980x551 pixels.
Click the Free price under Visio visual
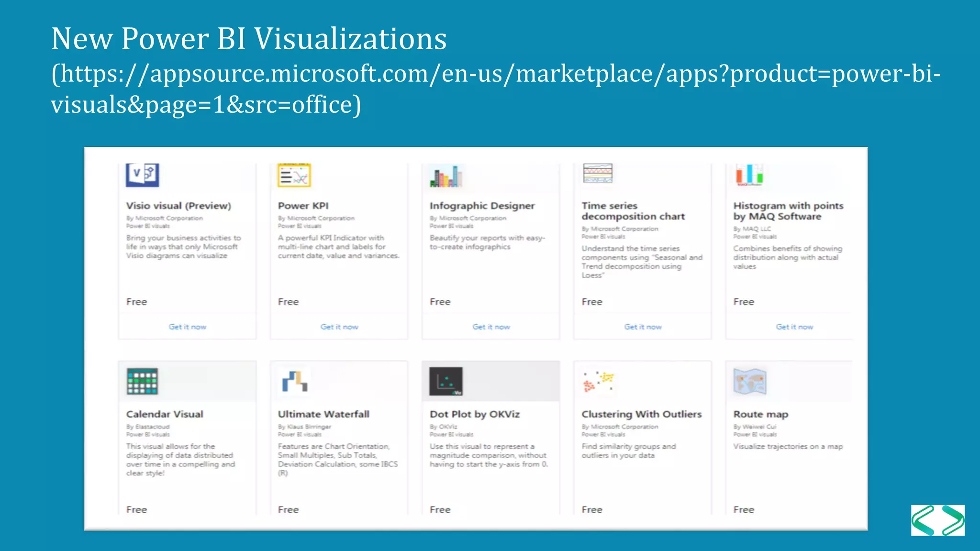[136, 302]
